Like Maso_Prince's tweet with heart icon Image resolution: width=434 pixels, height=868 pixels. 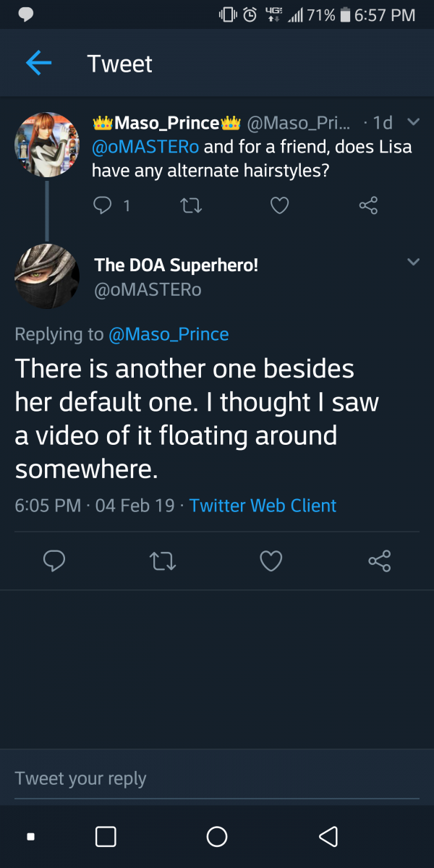point(279,206)
